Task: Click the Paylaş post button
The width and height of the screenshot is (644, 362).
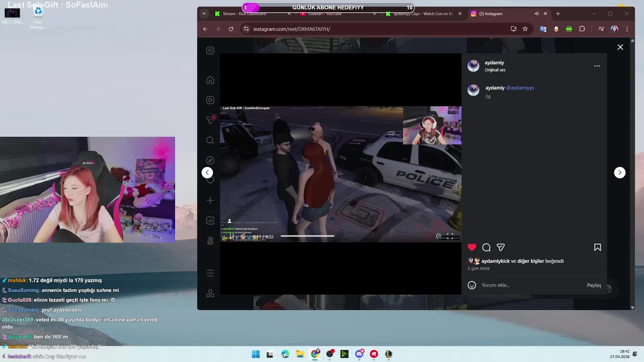Action: point(594,285)
